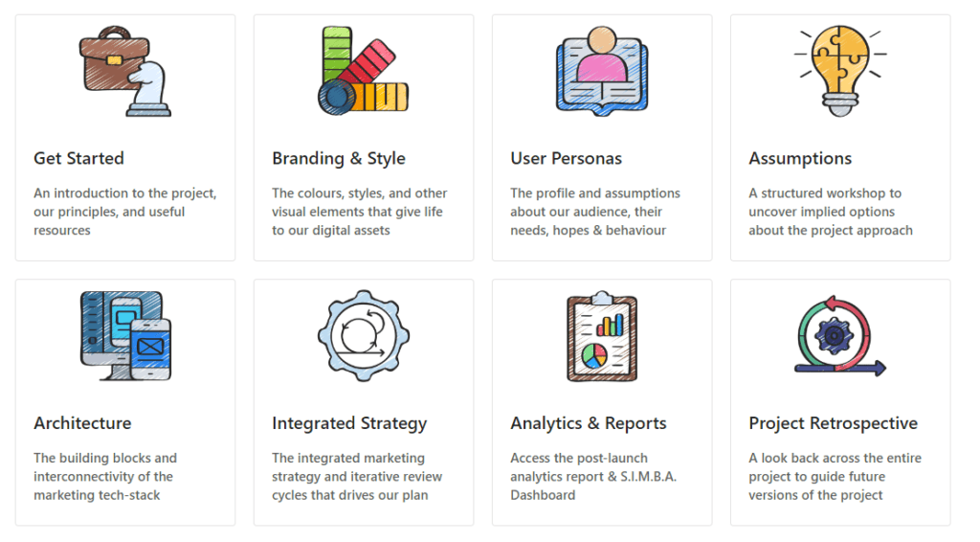Click the circular arrow gear retrospective icon
The height and width of the screenshot is (542, 980).
click(x=840, y=336)
